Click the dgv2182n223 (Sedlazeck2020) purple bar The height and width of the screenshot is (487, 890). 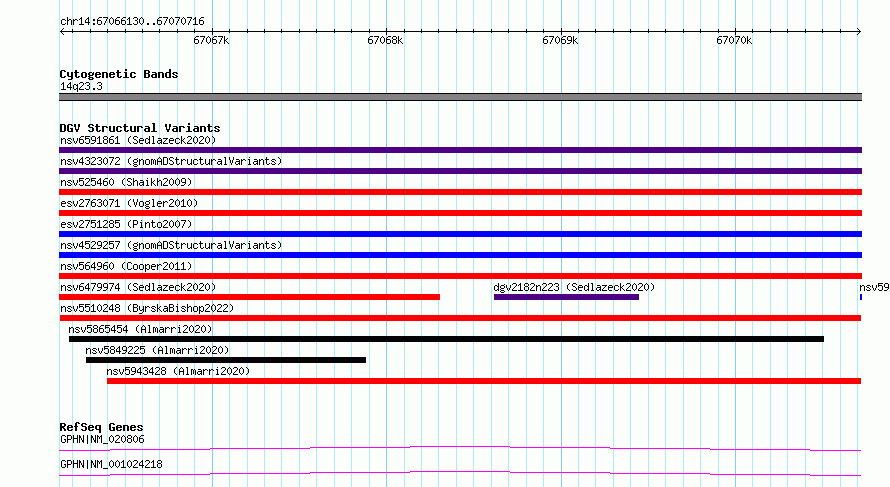pyautogui.click(x=566, y=297)
